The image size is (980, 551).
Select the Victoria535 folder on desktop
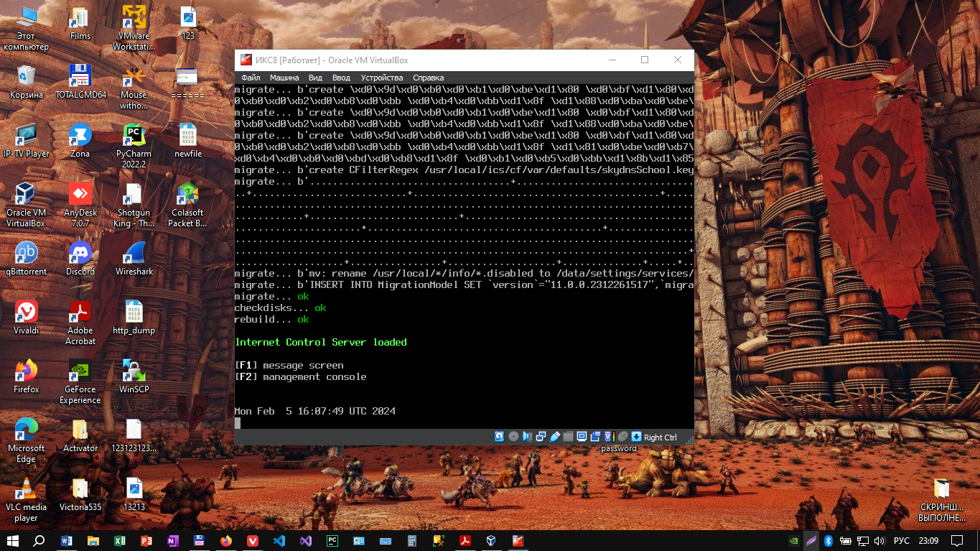(80, 494)
